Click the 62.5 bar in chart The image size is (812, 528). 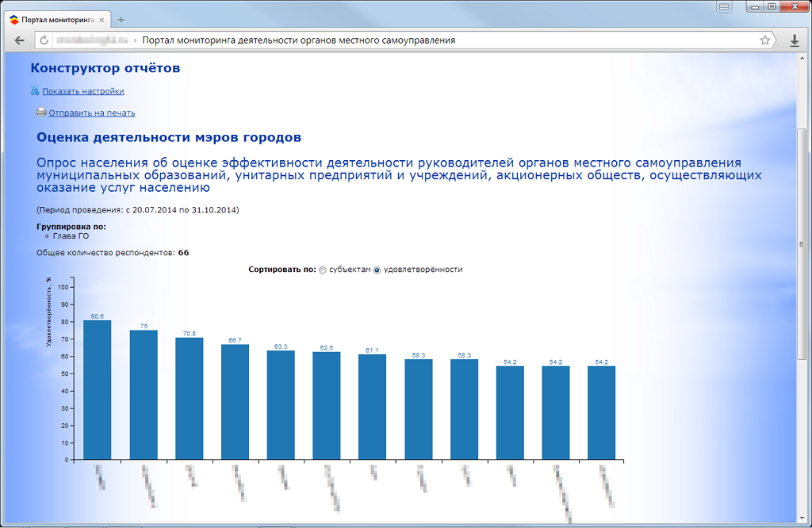click(326, 406)
